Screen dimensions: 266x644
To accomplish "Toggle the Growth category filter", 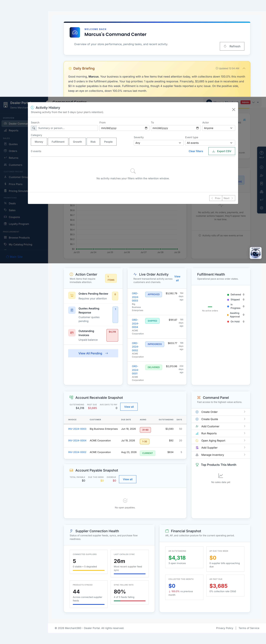I will click(77, 142).
